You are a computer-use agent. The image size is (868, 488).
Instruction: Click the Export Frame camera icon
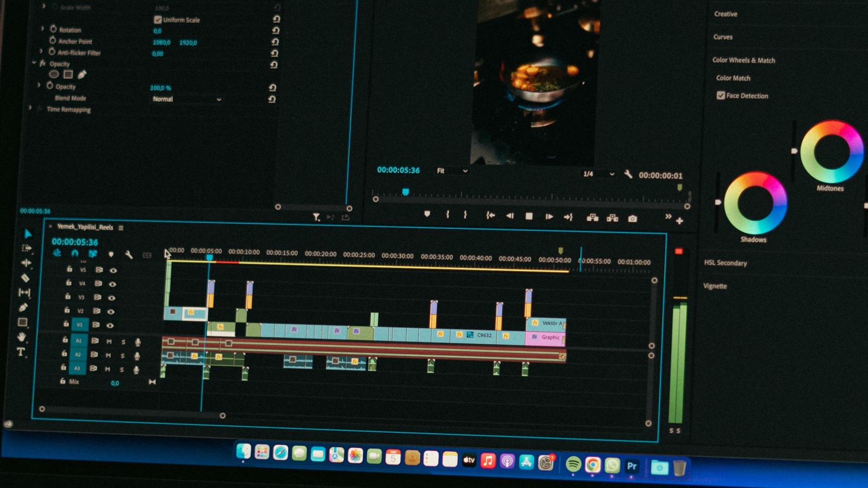(x=633, y=219)
